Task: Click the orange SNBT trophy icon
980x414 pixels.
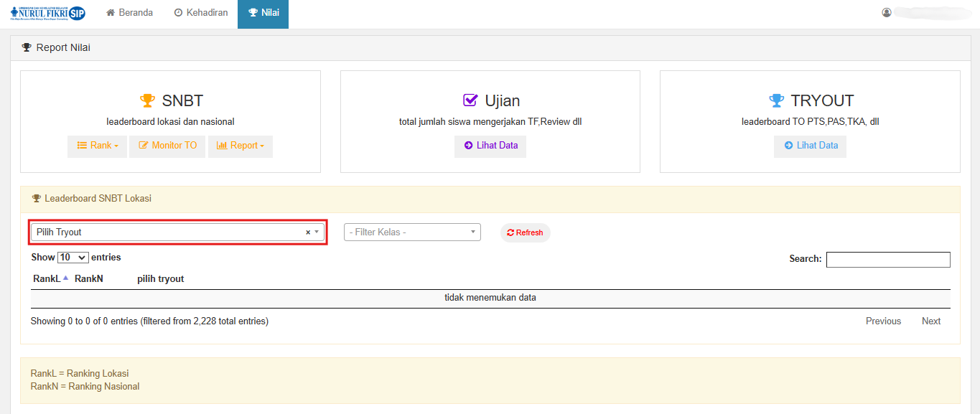Action: pyautogui.click(x=147, y=100)
